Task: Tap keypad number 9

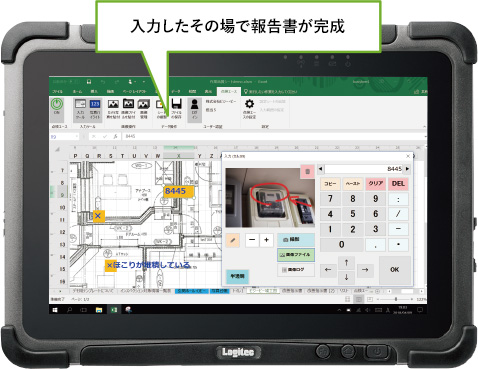Action: pyautogui.click(x=376, y=199)
